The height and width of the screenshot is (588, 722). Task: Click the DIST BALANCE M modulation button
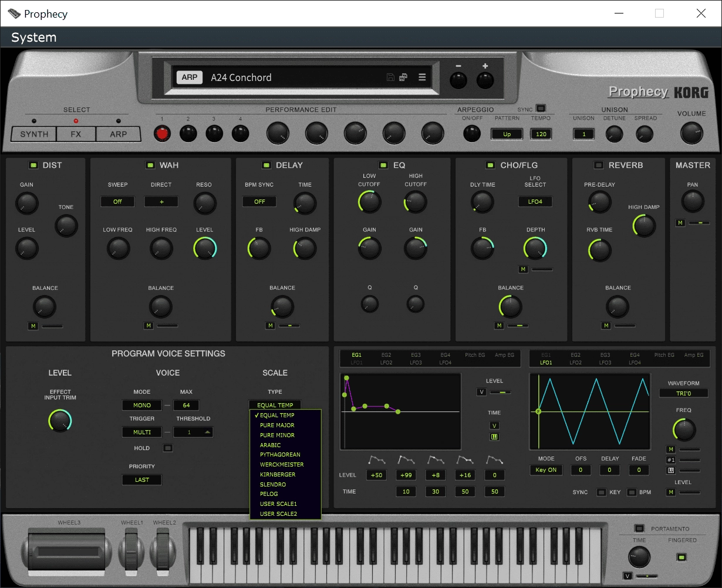33,326
